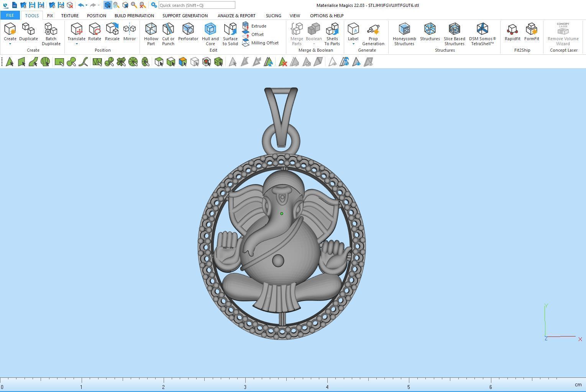Select the mark plane tool
Image resolution: width=586 pixels, height=392 pixels.
pyautogui.click(x=21, y=62)
